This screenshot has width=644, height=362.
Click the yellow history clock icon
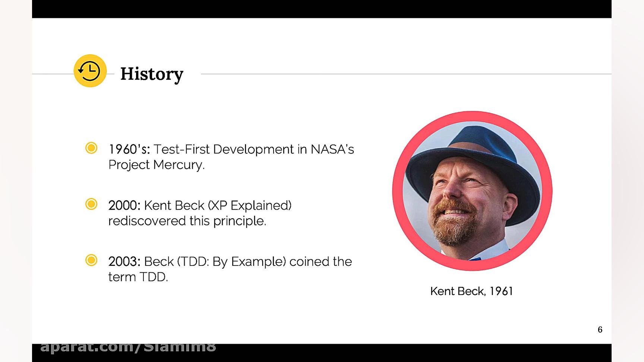pyautogui.click(x=90, y=71)
